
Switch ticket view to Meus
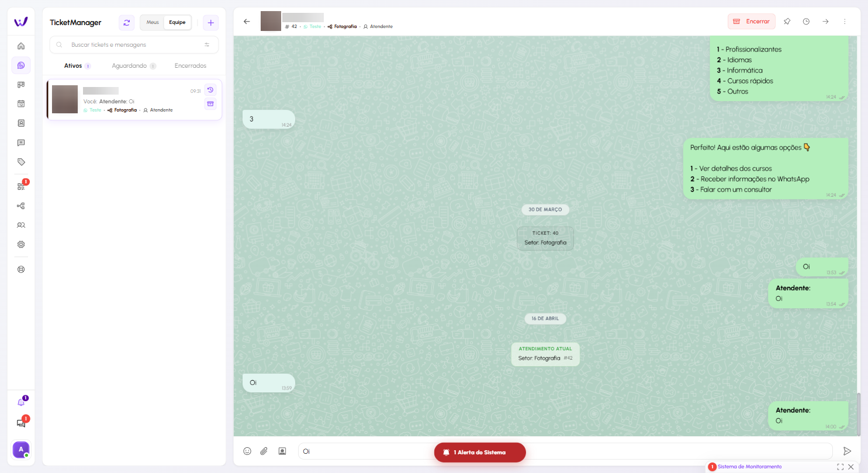point(152,23)
